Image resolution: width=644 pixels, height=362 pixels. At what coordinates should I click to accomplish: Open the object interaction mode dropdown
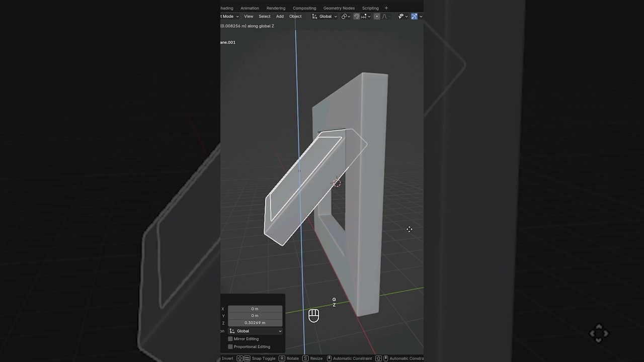230,16
